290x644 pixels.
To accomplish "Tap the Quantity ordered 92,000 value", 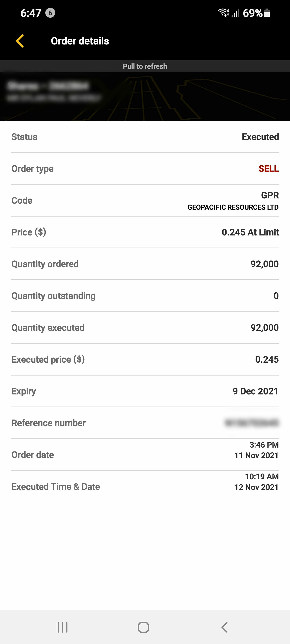I will [x=264, y=264].
